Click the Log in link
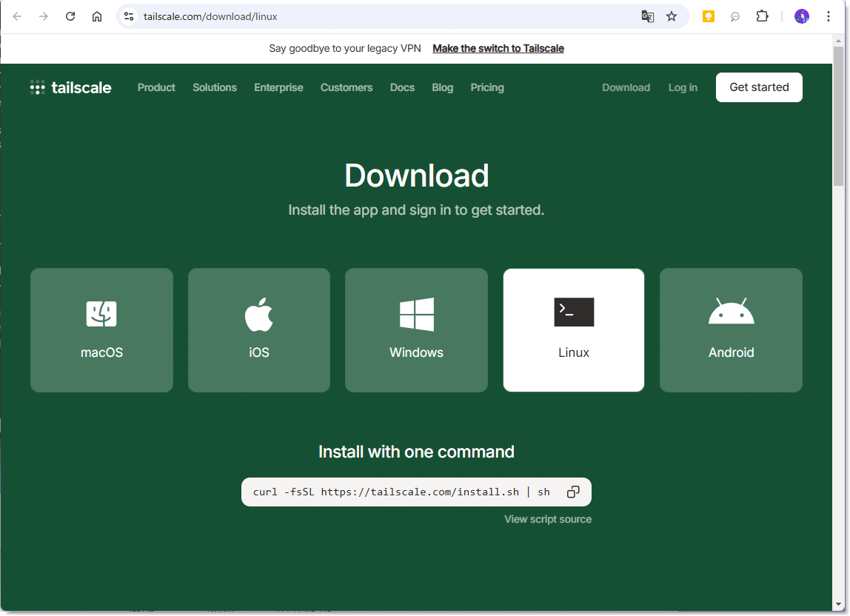The width and height of the screenshot is (850, 616). pyautogui.click(x=683, y=87)
